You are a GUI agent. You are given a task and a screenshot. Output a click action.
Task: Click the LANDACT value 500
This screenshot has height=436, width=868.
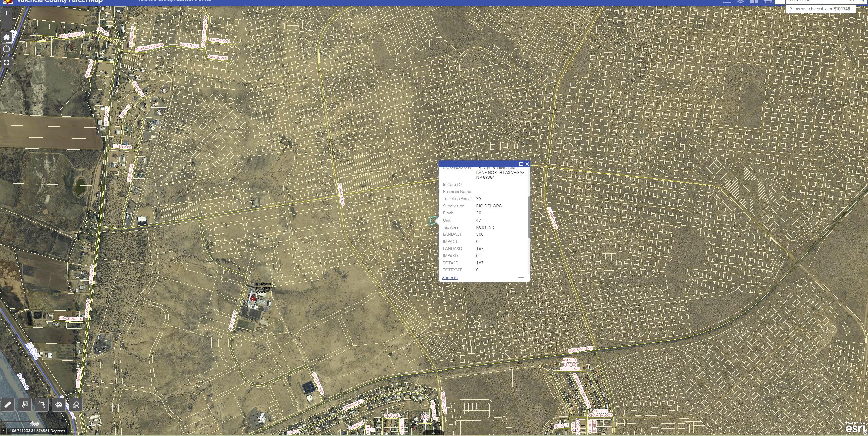480,234
